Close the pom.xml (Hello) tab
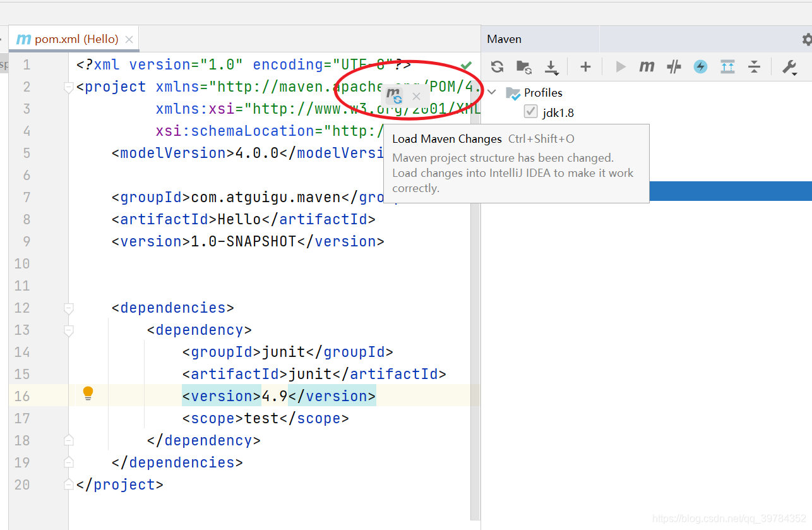Image resolution: width=812 pixels, height=530 pixels. click(x=129, y=39)
